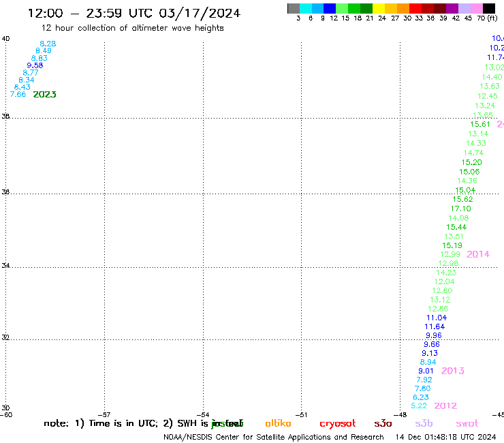Select the pink 2014 time label
504x443 pixels.
tap(478, 254)
